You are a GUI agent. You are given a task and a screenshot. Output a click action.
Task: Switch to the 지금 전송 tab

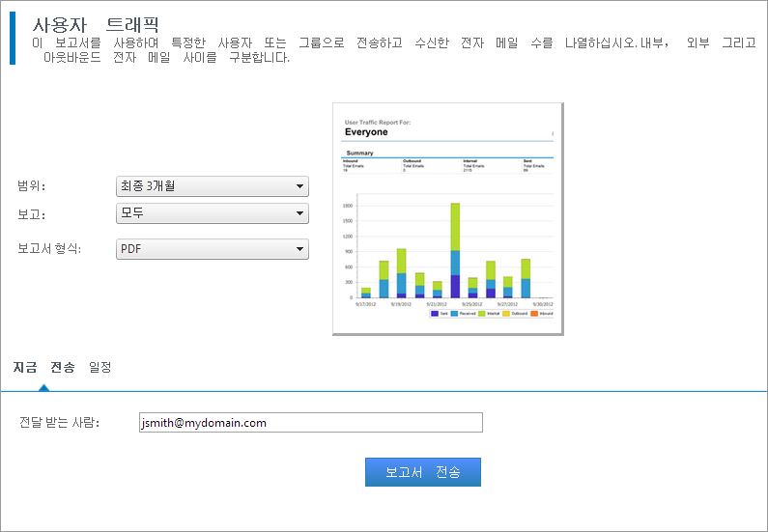43,367
